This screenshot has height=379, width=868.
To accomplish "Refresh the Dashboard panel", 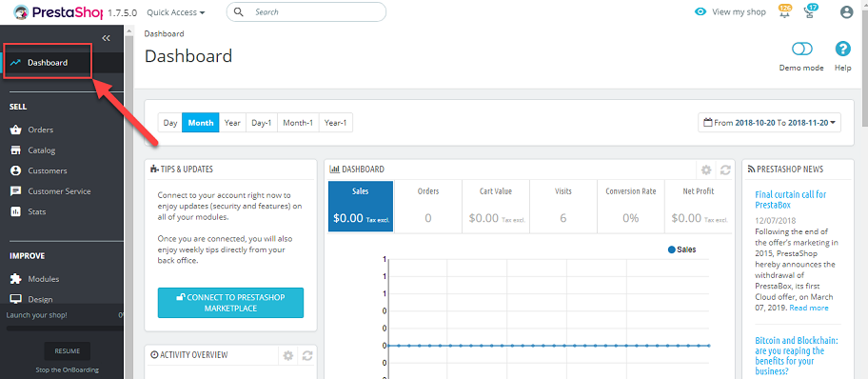I will click(x=725, y=170).
